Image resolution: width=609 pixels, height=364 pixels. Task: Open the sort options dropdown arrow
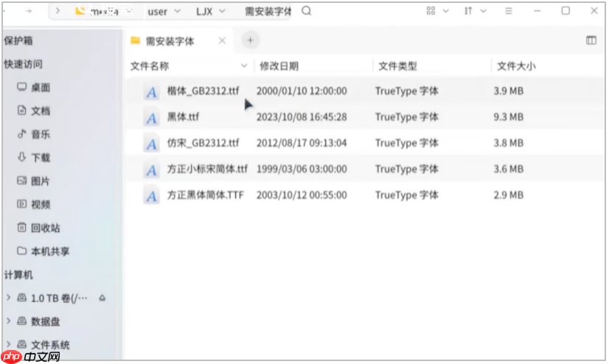point(483,11)
